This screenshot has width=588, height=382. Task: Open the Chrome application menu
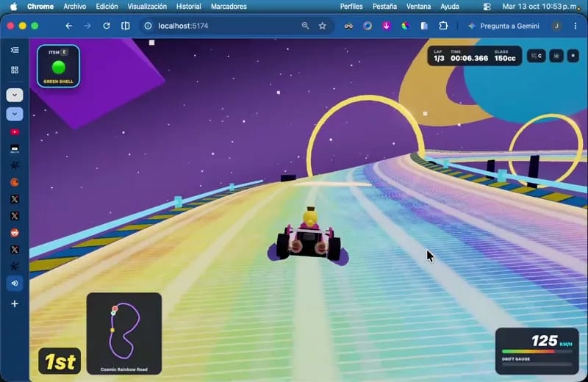coord(40,7)
